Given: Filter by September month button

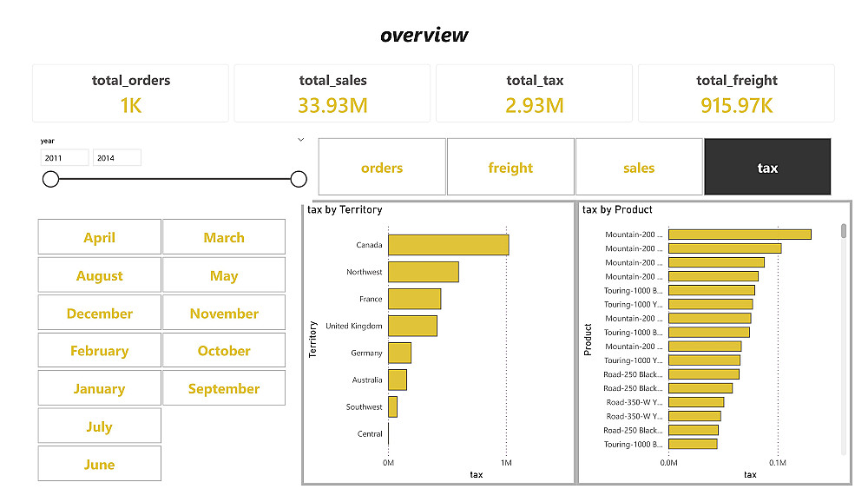Looking at the screenshot, I should (x=224, y=388).
